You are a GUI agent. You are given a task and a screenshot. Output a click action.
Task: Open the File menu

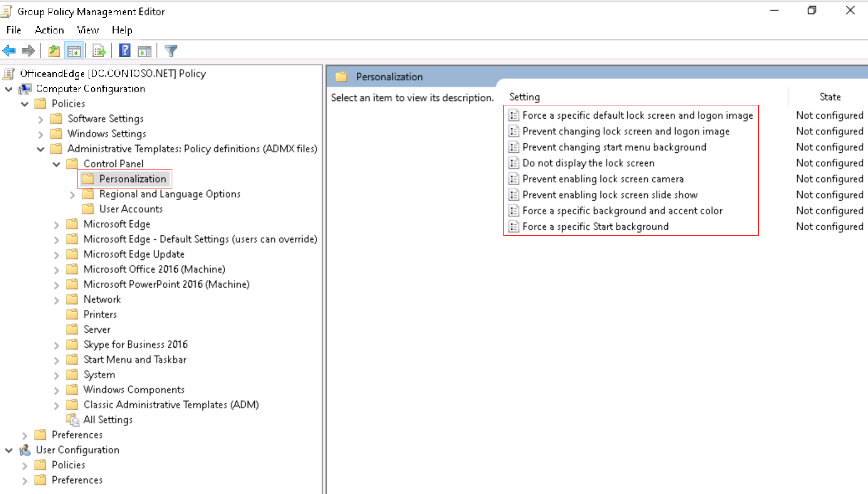point(13,30)
